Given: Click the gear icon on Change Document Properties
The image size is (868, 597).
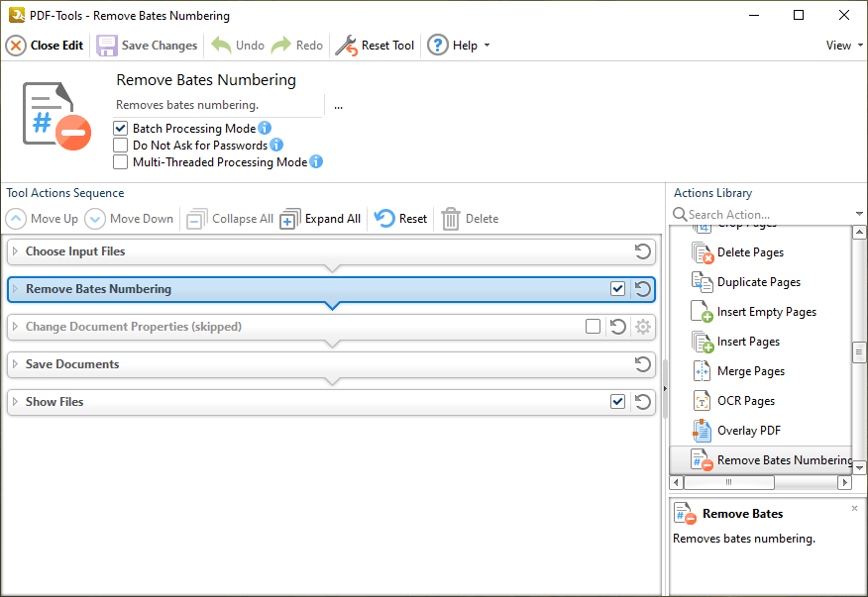Looking at the screenshot, I should point(643,327).
